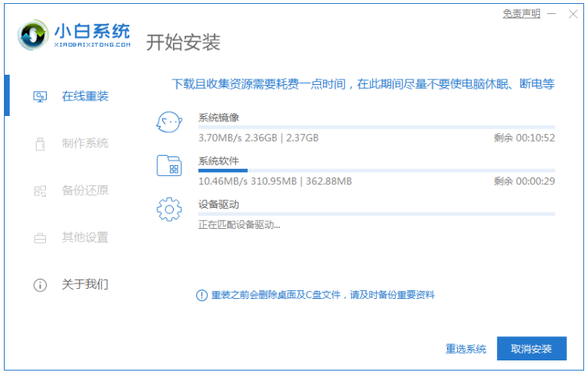Open the 关于我们 text label in sidebar
The width and height of the screenshot is (588, 376).
(x=85, y=284)
